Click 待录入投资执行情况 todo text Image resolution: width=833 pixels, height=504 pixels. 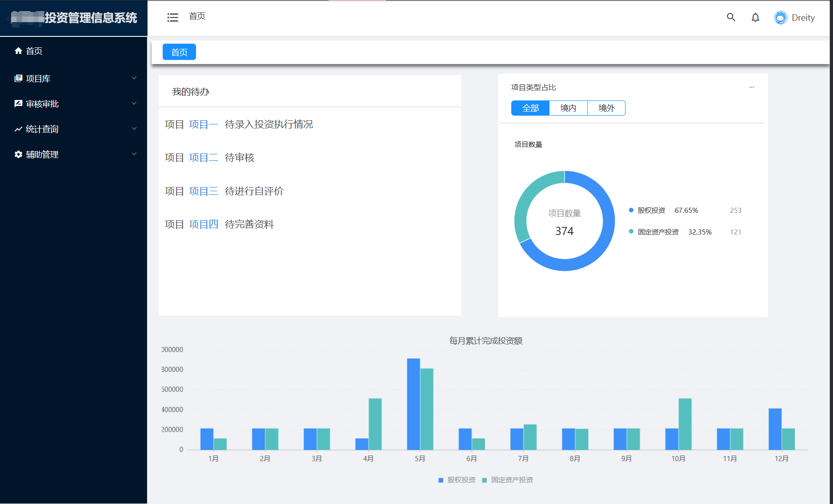tap(269, 124)
